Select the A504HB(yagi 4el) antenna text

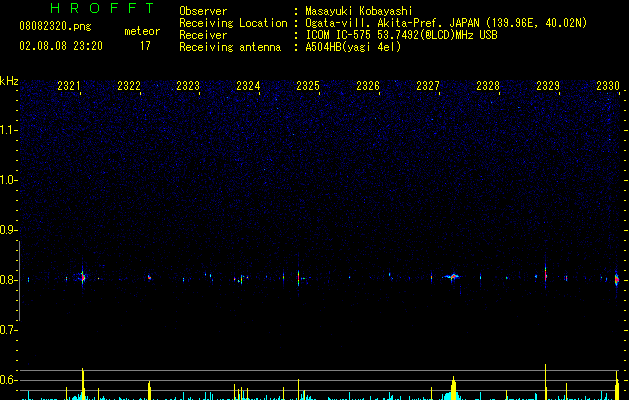click(353, 47)
